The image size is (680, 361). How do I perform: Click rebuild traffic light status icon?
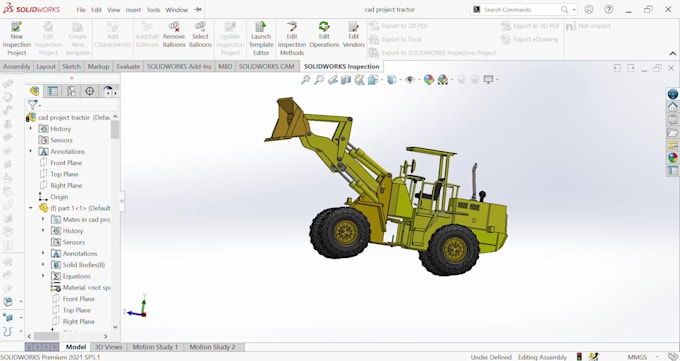pyautogui.click(x=579, y=357)
